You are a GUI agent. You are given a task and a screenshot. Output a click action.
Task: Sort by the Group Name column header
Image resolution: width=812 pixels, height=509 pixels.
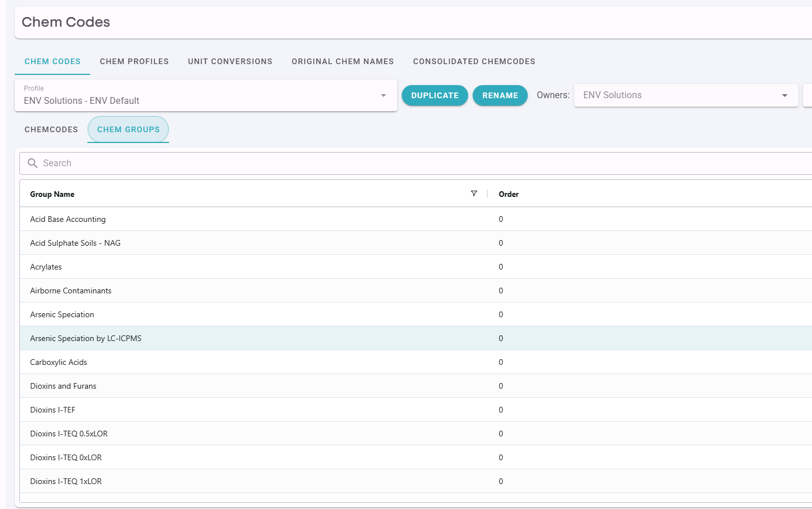(52, 194)
